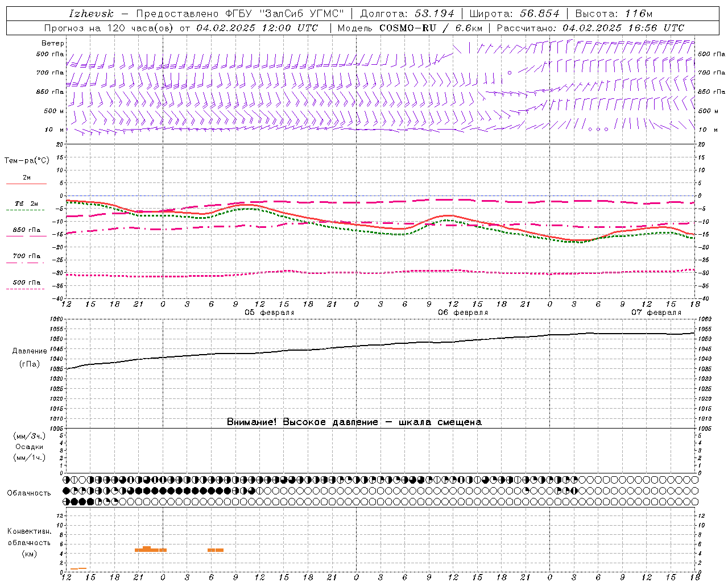This screenshot has height=582, width=728.
Task: Click the 05 февраля date label
Action: click(270, 313)
